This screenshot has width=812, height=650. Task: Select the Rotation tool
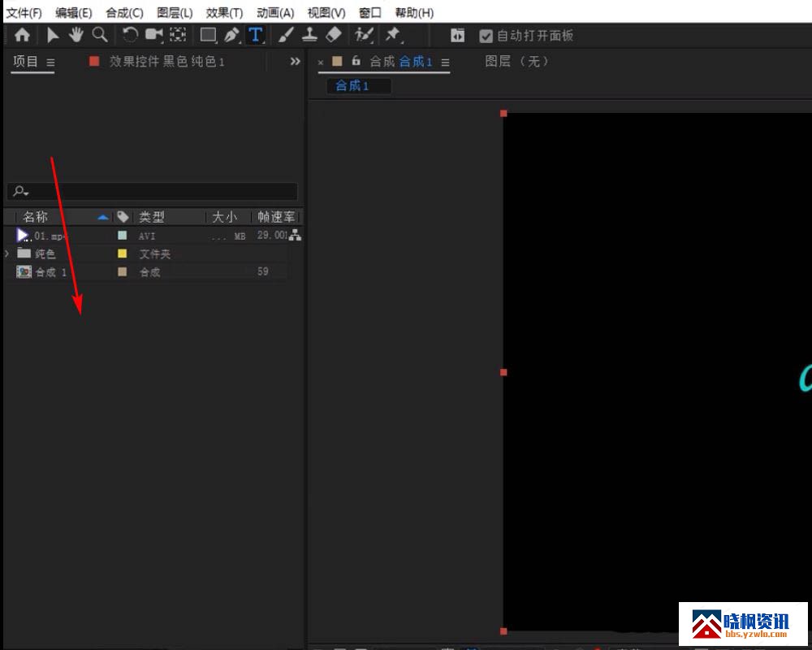point(130,35)
